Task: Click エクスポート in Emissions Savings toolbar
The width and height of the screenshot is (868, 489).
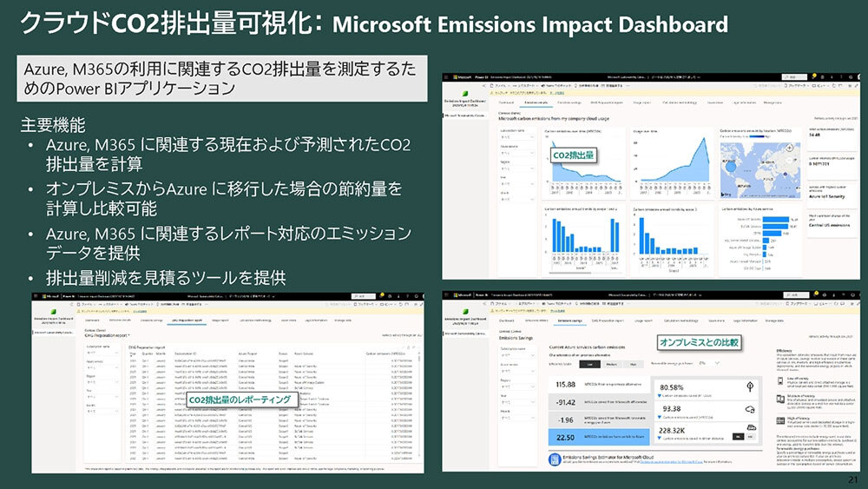Action: click(x=524, y=304)
